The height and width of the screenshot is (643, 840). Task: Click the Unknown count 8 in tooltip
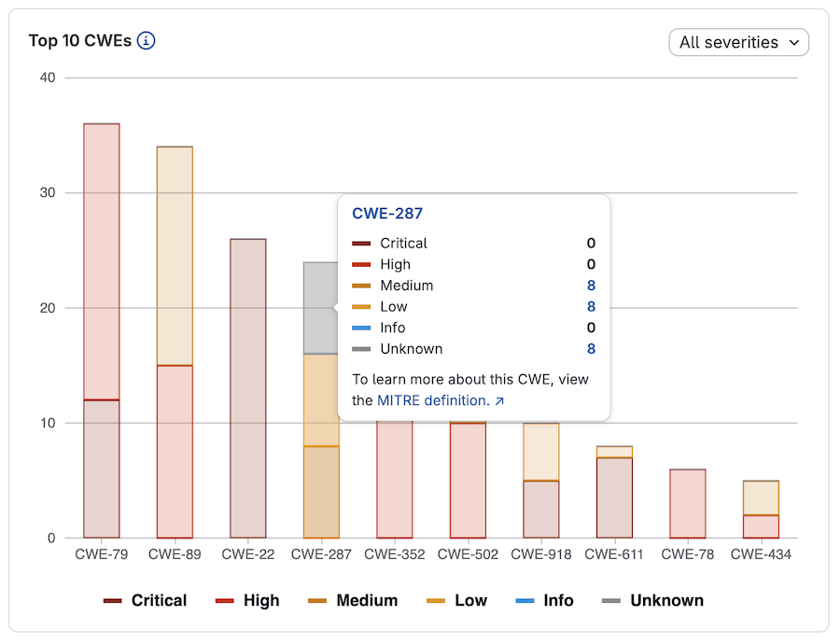tap(591, 349)
